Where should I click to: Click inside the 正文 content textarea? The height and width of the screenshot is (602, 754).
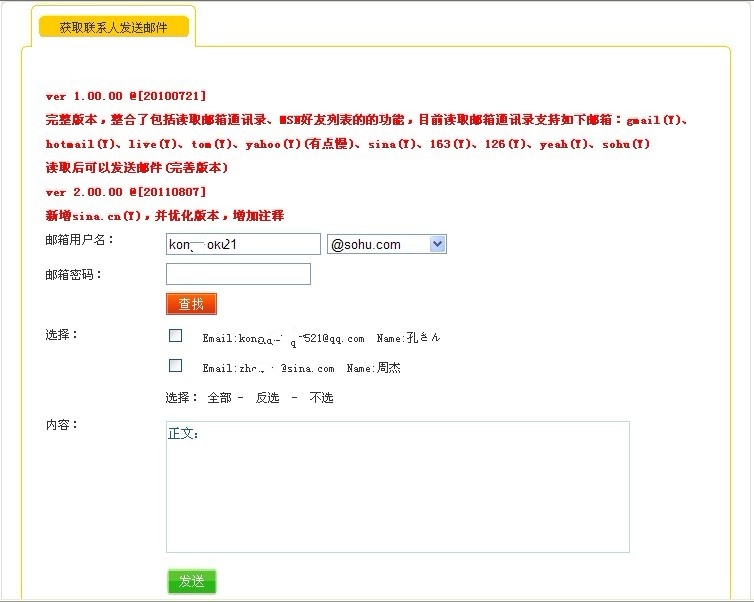pos(398,487)
